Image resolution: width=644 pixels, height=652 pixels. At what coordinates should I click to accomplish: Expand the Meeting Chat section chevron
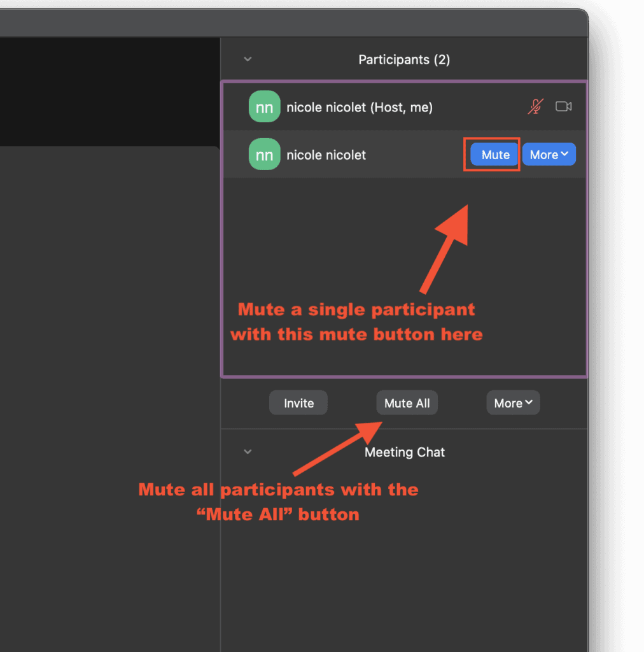(247, 452)
